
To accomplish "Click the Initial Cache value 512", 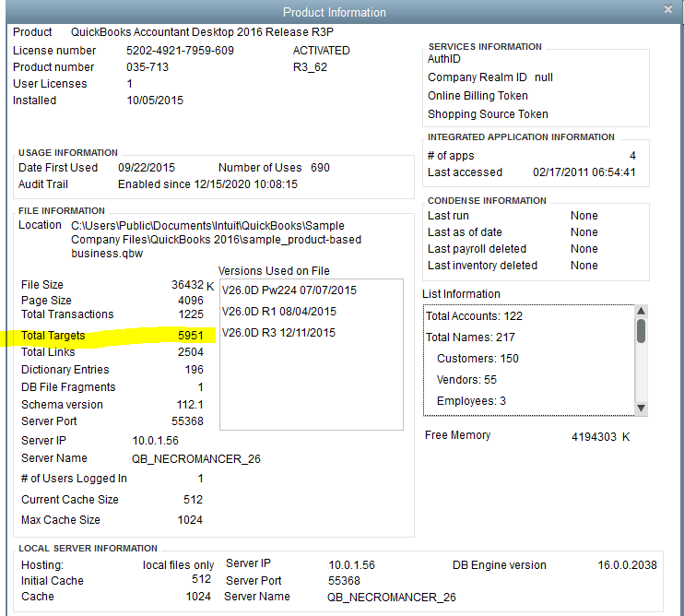I will point(201,579).
